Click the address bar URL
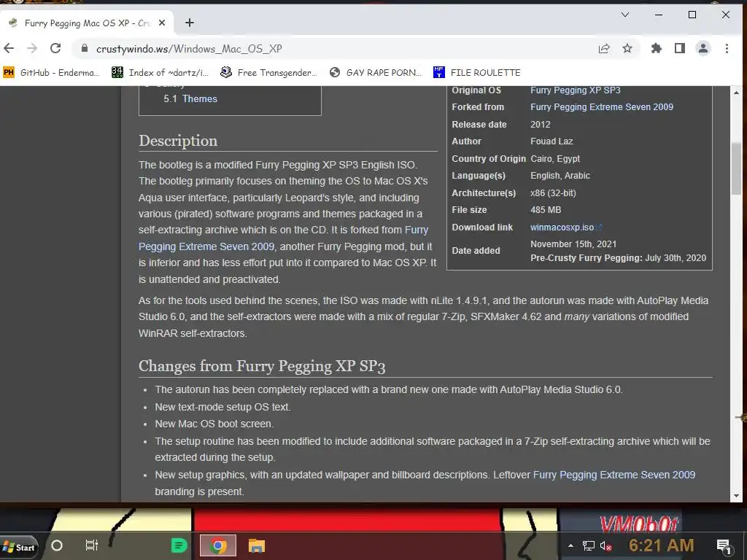747x560 pixels. coord(189,49)
